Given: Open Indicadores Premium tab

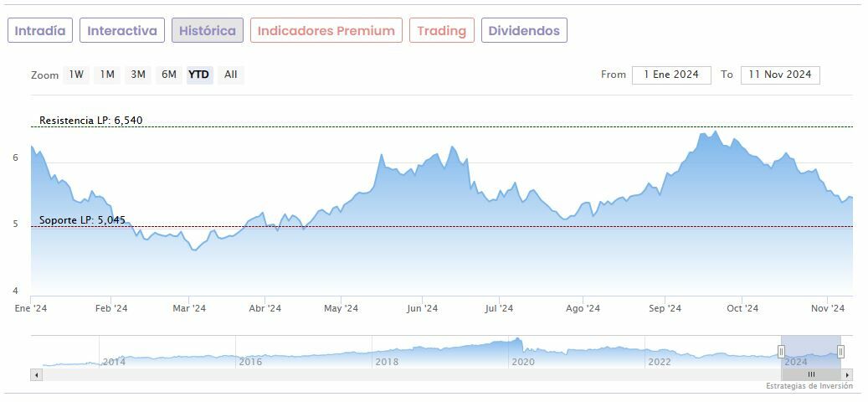Looking at the screenshot, I should pyautogui.click(x=326, y=31).
